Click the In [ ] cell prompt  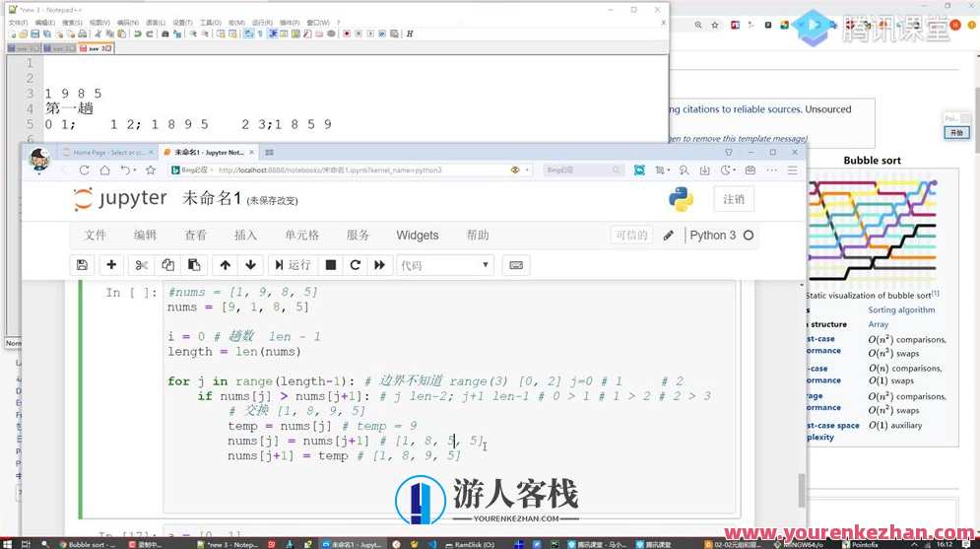[x=131, y=292]
